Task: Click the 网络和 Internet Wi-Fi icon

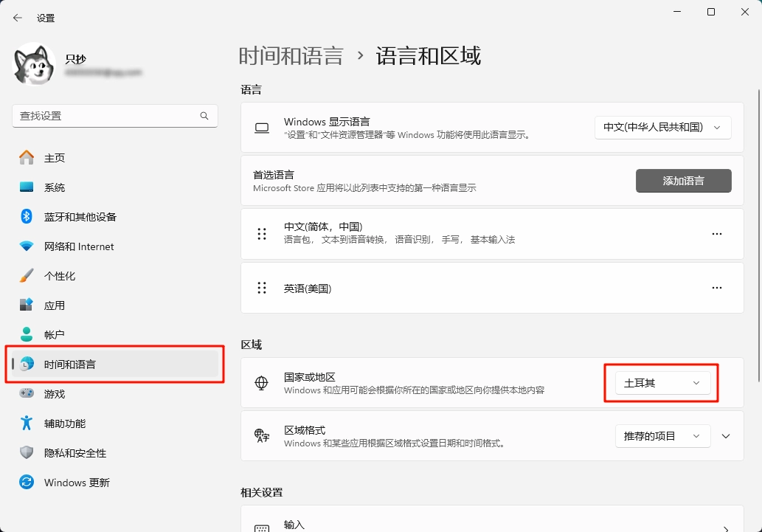Action: coord(27,246)
